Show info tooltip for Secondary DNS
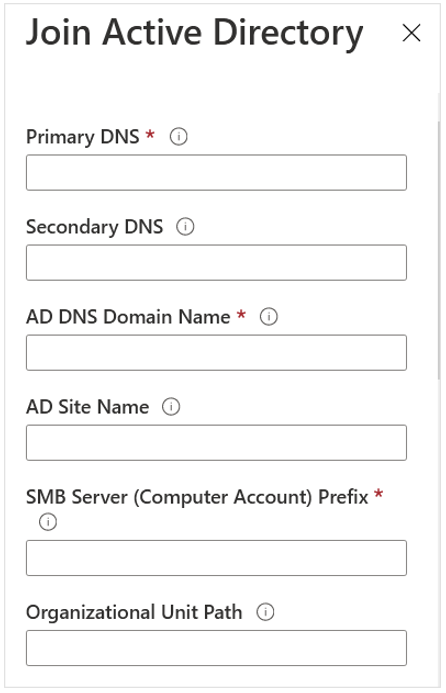Viewport: 446px width, 693px height. (185, 227)
